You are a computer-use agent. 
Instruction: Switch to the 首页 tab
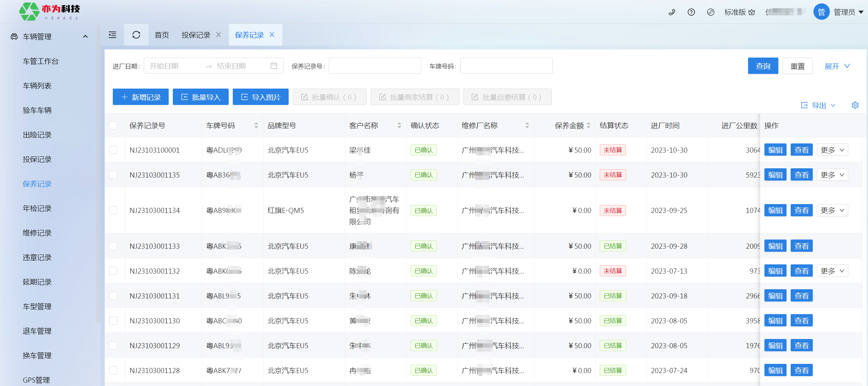(162, 35)
